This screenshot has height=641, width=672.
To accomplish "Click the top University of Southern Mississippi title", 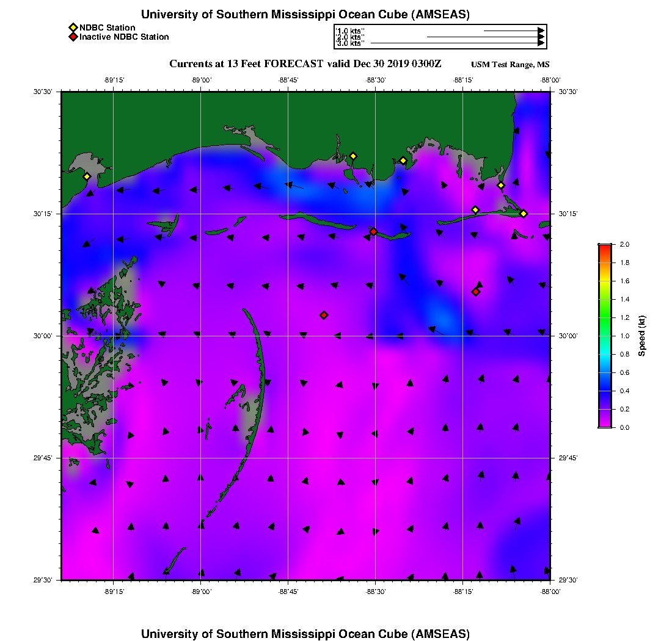I will point(305,15).
